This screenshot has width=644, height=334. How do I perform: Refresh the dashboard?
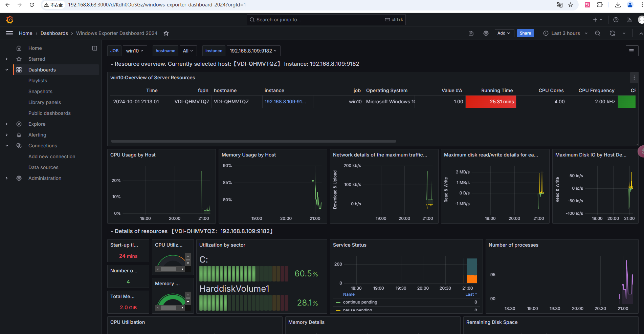(612, 33)
